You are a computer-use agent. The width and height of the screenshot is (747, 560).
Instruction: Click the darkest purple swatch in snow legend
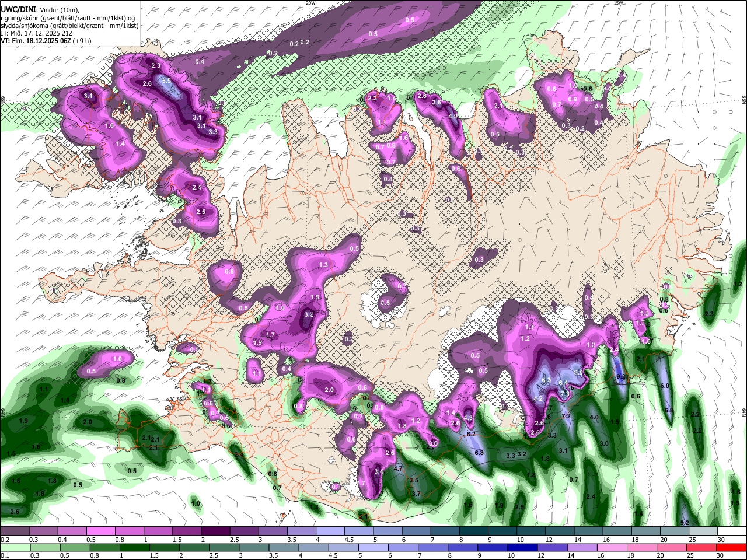pyautogui.click(x=215, y=531)
